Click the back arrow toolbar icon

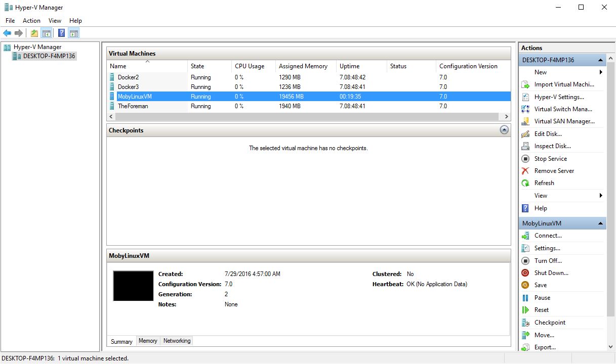click(7, 33)
